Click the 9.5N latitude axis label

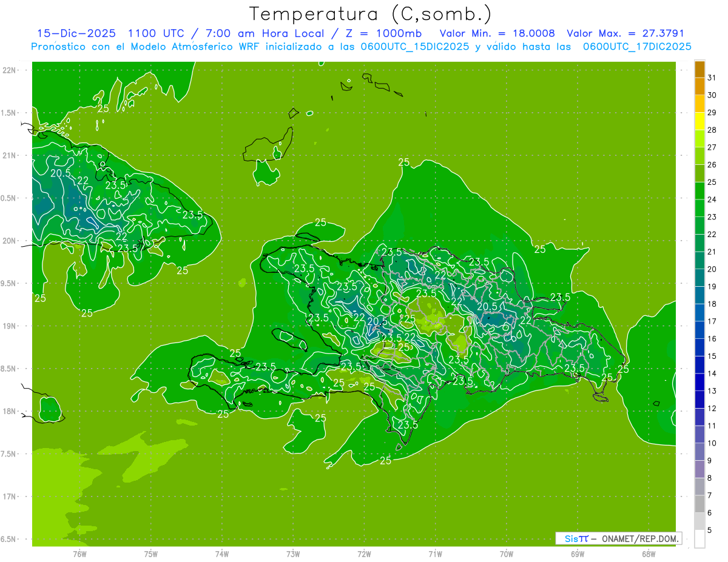tap(10, 283)
